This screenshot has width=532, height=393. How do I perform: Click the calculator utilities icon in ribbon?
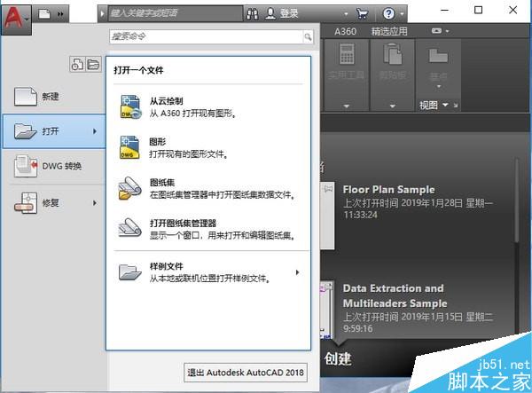pos(347,53)
